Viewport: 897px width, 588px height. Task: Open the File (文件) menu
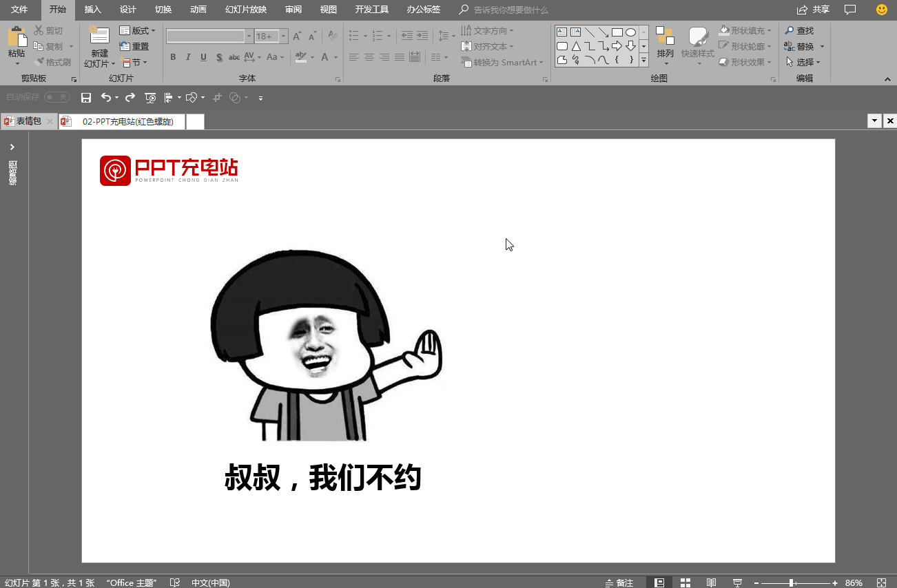[19, 10]
